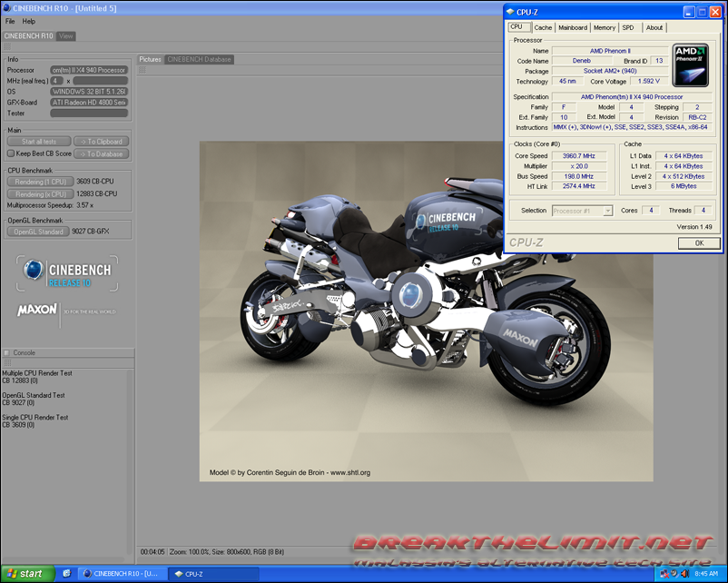Screen dimensions: 728x583
Task: Click the grip handle icon below Pictures tab
Action: pyautogui.click(x=143, y=70)
